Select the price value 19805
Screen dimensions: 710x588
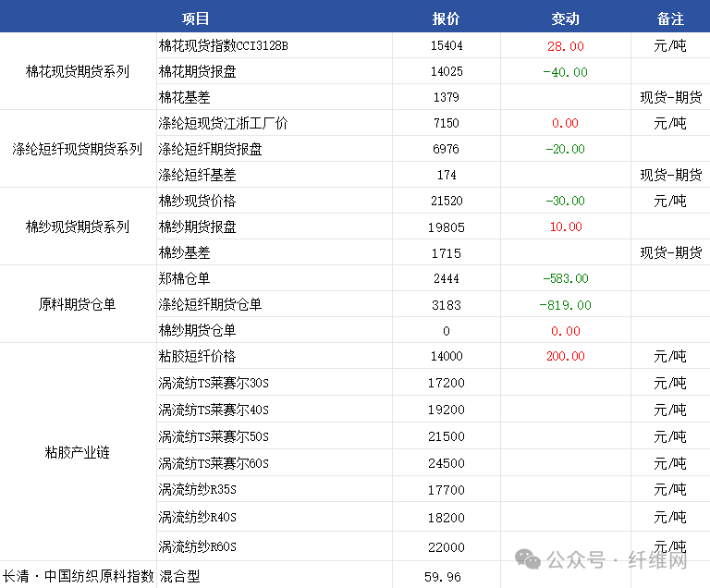pyautogui.click(x=447, y=227)
